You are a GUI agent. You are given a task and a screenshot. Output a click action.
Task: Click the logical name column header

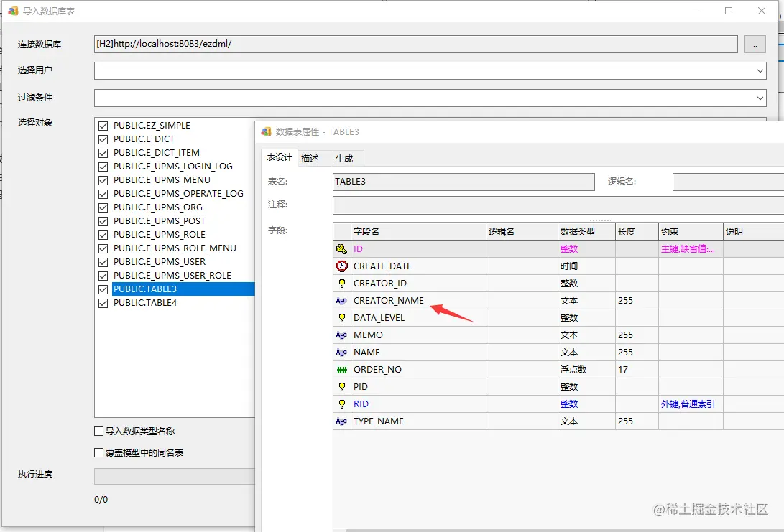(x=522, y=232)
